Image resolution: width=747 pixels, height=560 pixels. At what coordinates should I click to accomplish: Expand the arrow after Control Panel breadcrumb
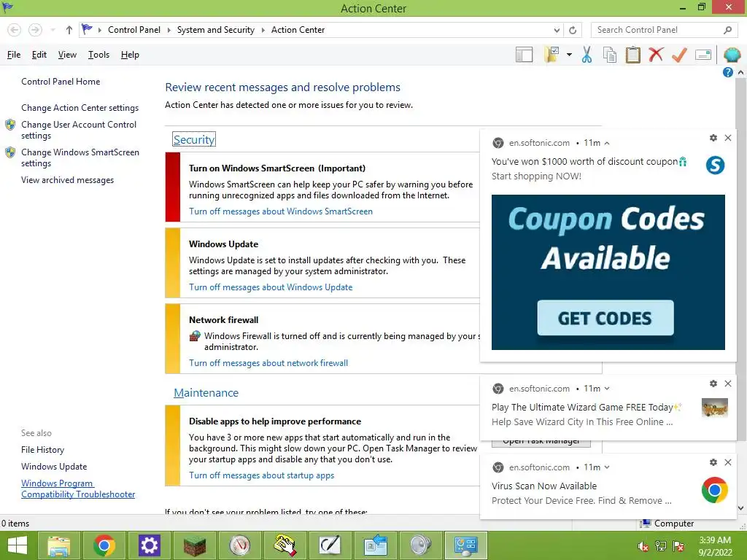coord(169,30)
